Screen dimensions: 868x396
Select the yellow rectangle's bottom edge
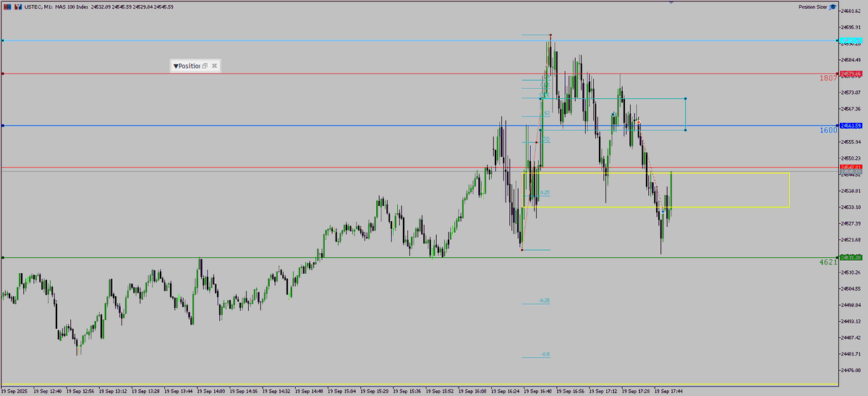[x=655, y=207]
